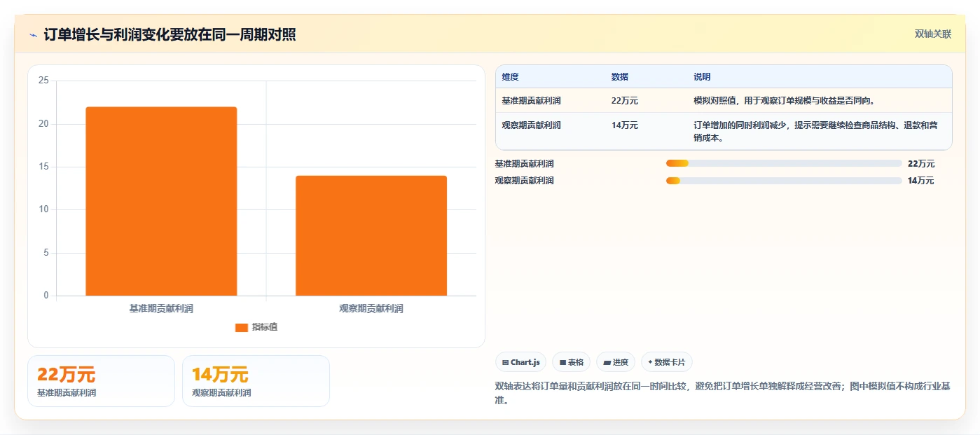Screen dimensions: 980x435
Task: Click the 进度 tag chip
Action: [616, 362]
